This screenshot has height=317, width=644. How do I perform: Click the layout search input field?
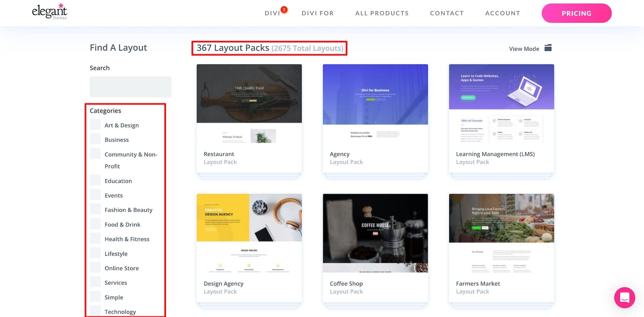coord(131,87)
